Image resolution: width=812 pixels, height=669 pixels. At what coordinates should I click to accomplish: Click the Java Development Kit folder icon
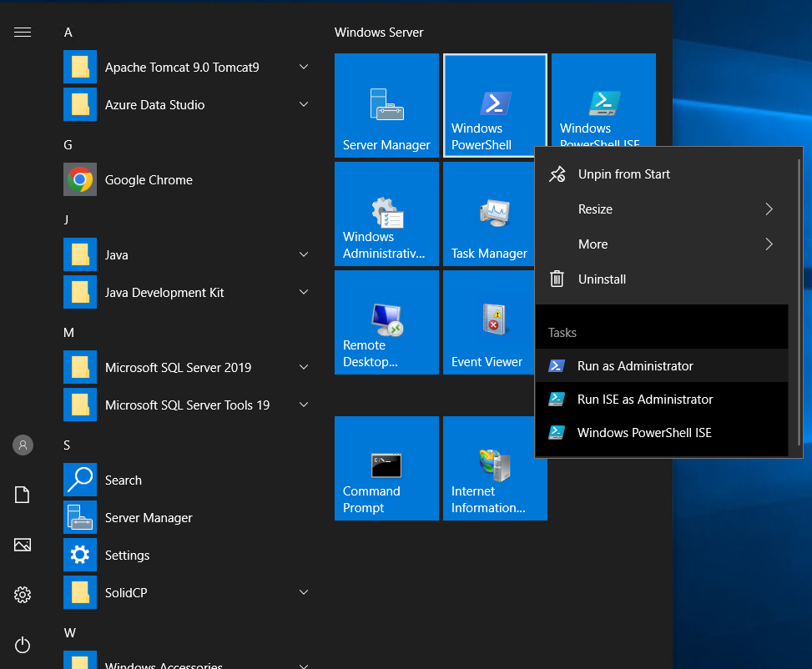point(80,292)
